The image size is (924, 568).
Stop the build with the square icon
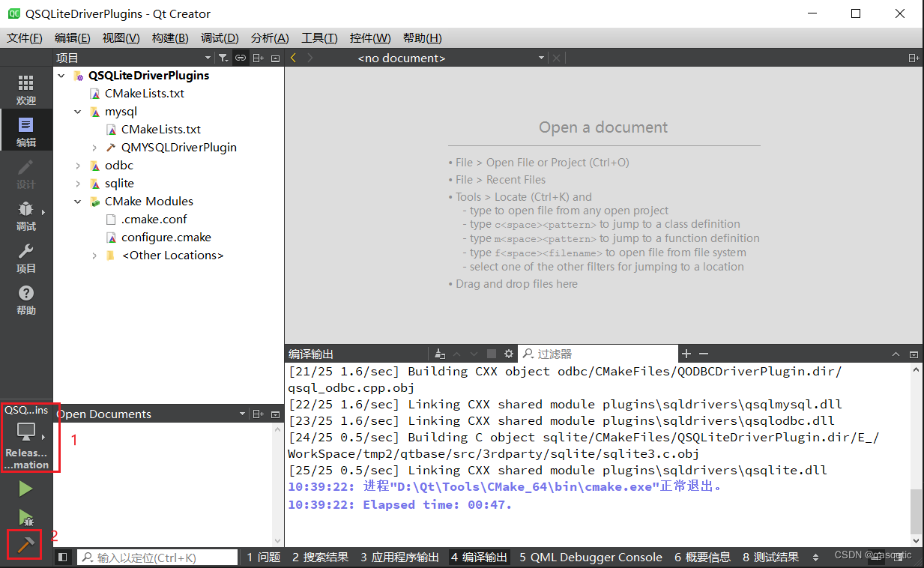click(x=492, y=354)
